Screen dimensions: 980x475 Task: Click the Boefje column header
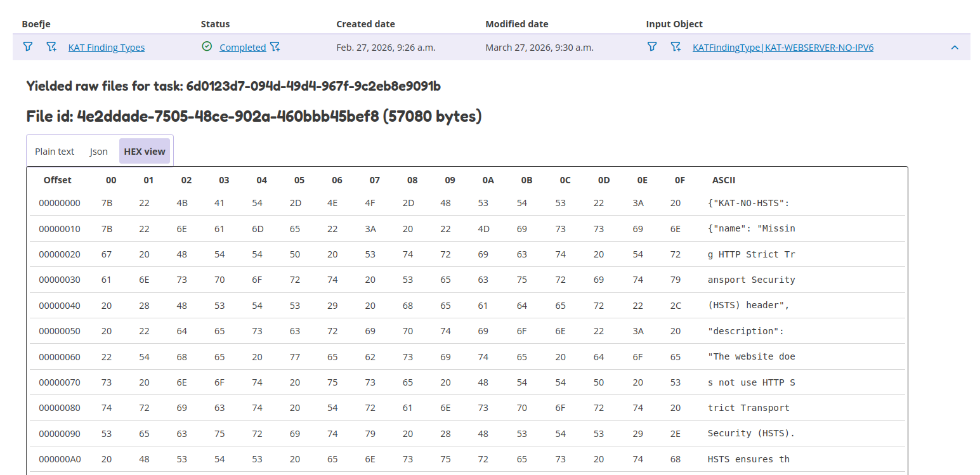(36, 24)
